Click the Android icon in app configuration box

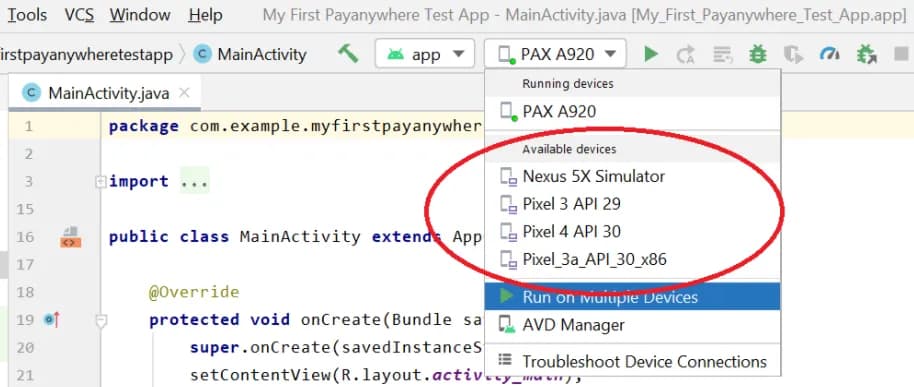[395, 54]
